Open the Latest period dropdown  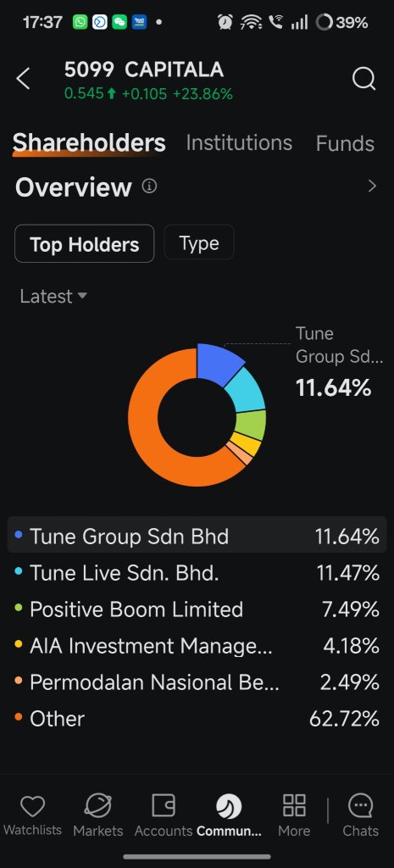pos(53,296)
